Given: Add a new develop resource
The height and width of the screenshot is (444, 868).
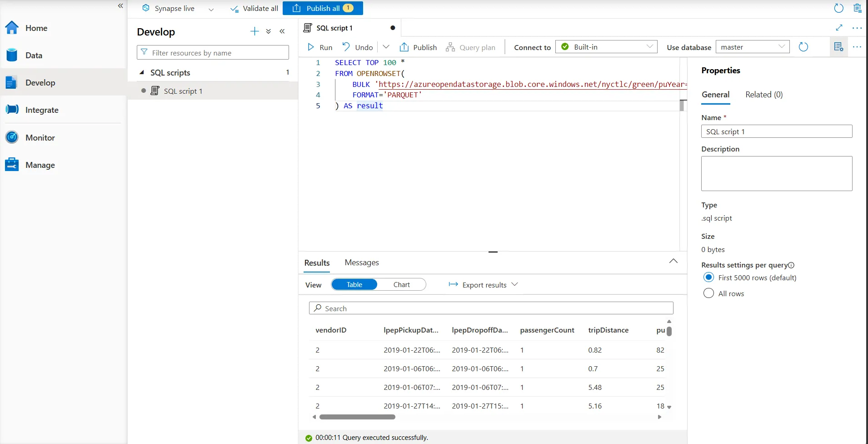Looking at the screenshot, I should click(x=254, y=31).
